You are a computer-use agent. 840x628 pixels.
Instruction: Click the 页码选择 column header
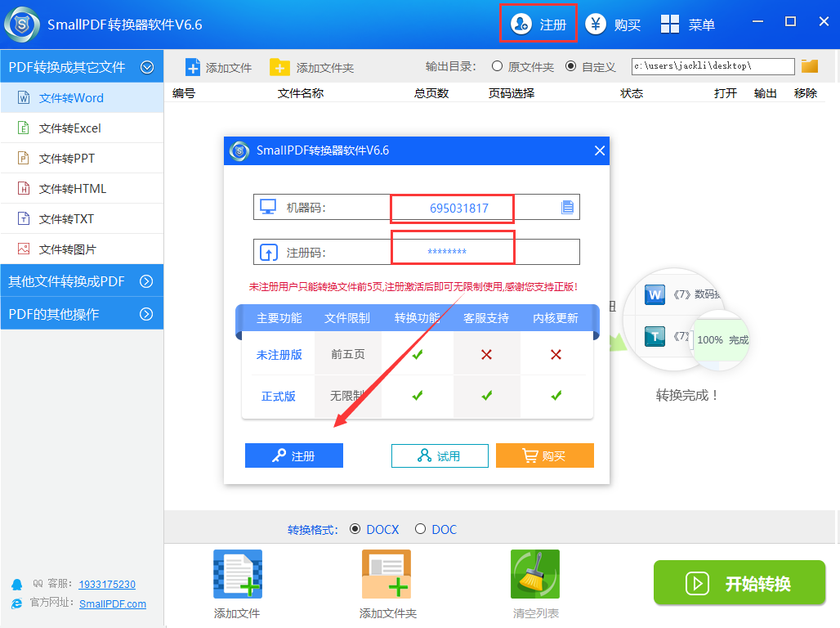click(511, 93)
